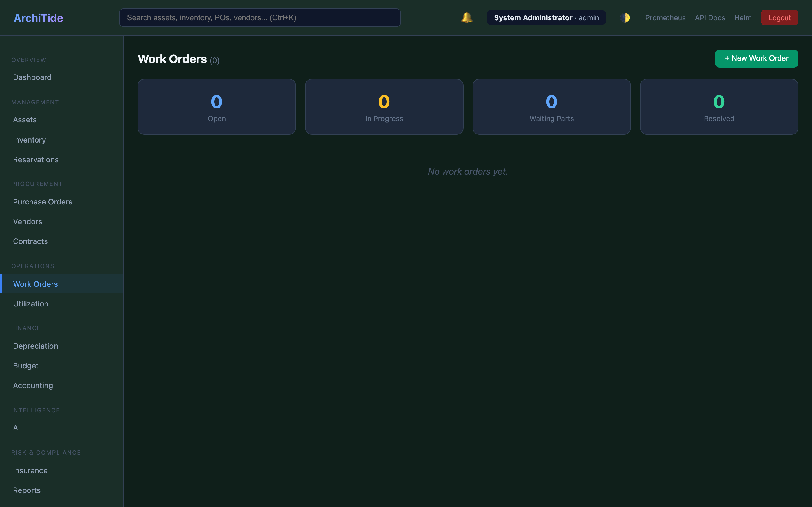The image size is (812, 507).
Task: Open the AI intelligence page
Action: click(x=16, y=428)
